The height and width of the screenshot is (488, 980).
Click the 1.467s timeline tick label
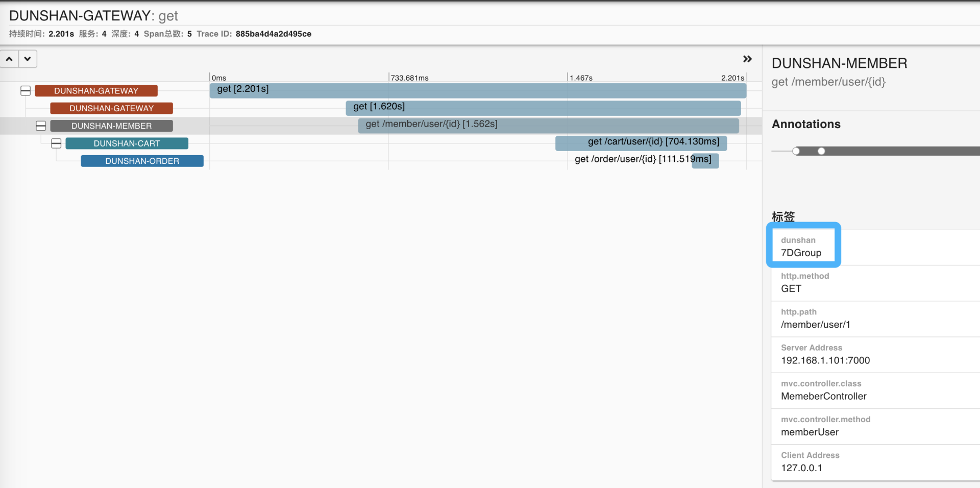[581, 78]
